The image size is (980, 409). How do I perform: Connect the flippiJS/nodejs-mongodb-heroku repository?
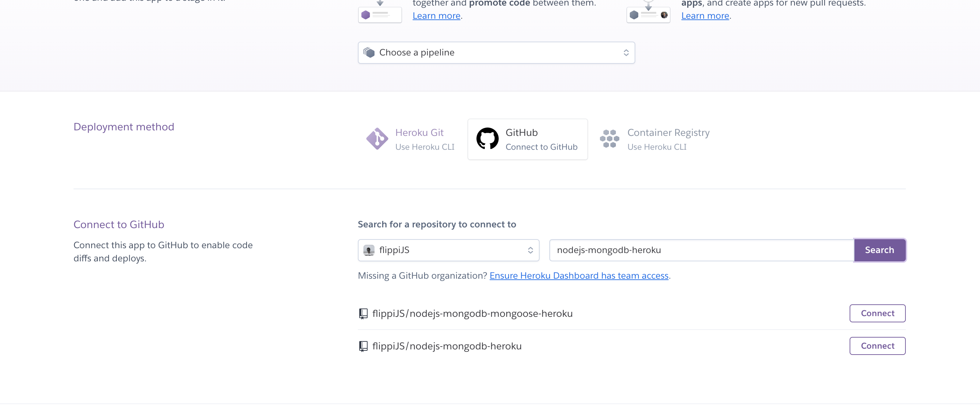click(x=877, y=346)
